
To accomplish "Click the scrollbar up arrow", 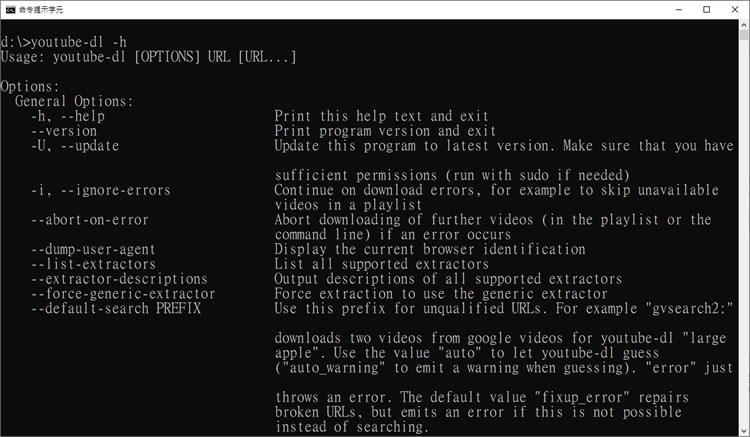I will [744, 24].
